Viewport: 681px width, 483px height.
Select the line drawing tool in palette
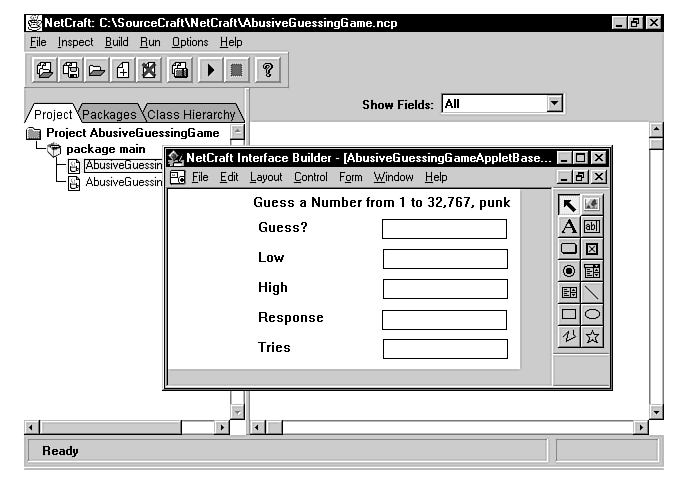click(x=592, y=292)
